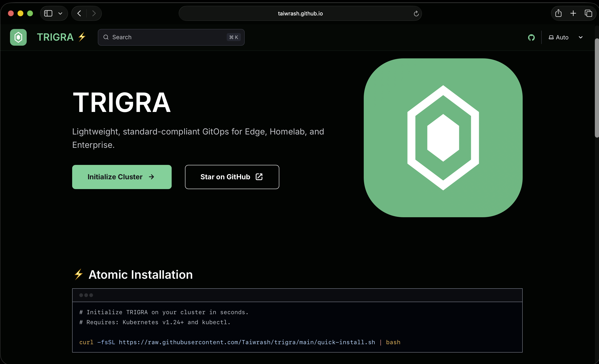Click the TRIGRA title text in navbar
This screenshot has height=364, width=599.
(55, 37)
